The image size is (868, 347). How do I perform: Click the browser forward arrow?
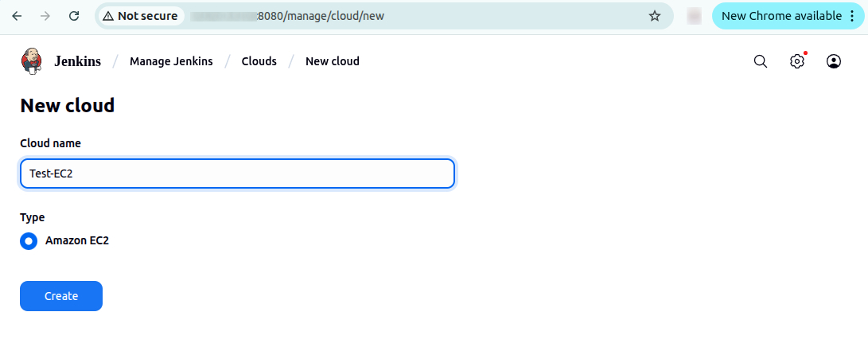click(x=45, y=16)
